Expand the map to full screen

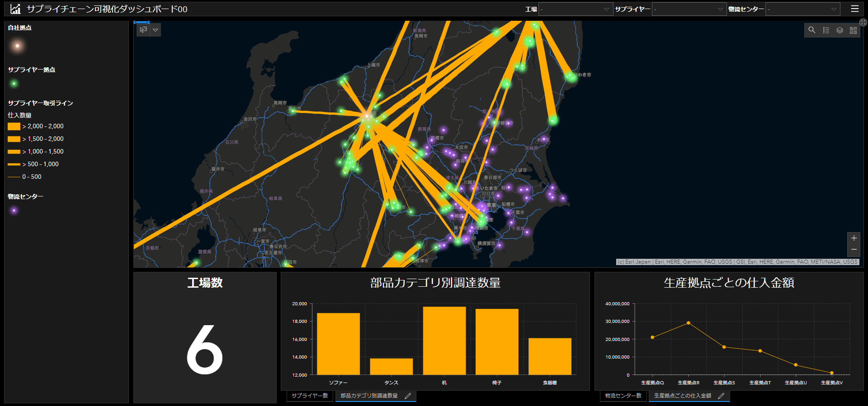(x=863, y=22)
